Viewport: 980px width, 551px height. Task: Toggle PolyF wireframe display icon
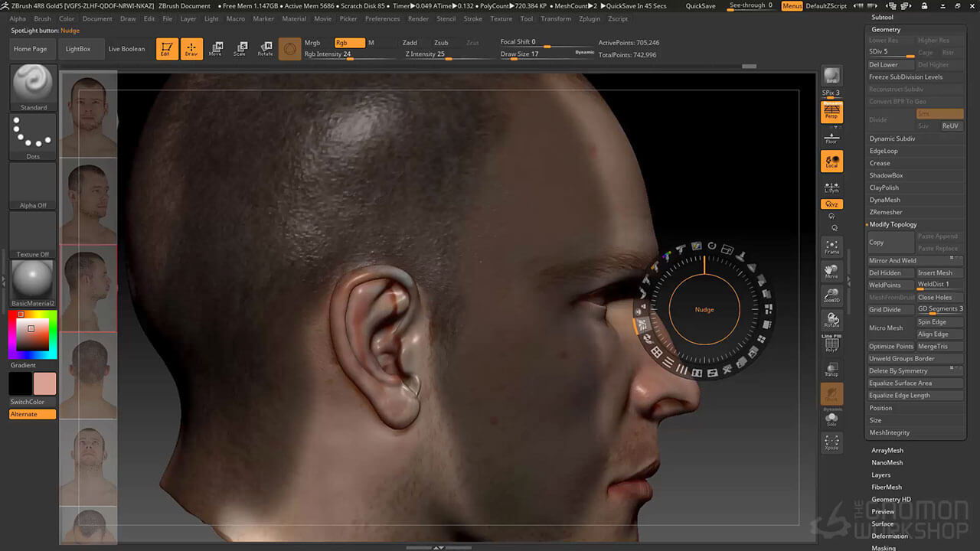(831, 344)
